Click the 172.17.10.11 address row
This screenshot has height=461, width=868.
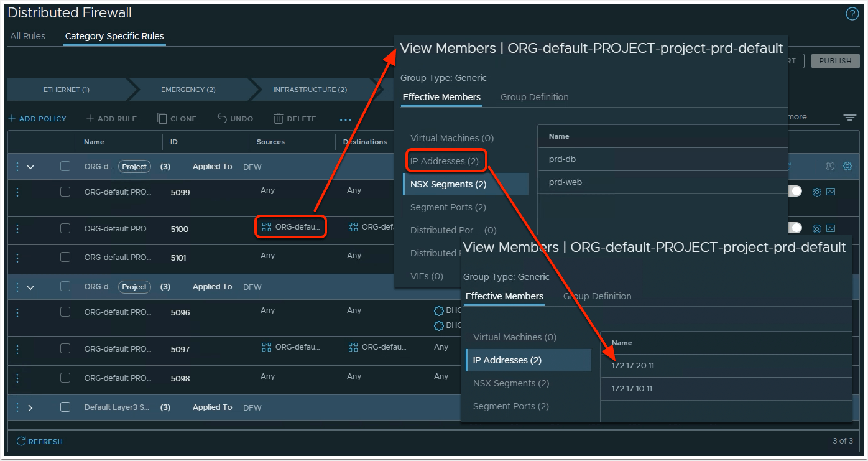coord(726,389)
